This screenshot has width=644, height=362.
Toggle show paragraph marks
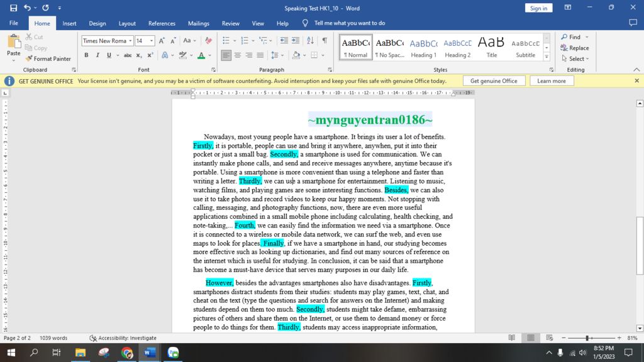point(325,41)
